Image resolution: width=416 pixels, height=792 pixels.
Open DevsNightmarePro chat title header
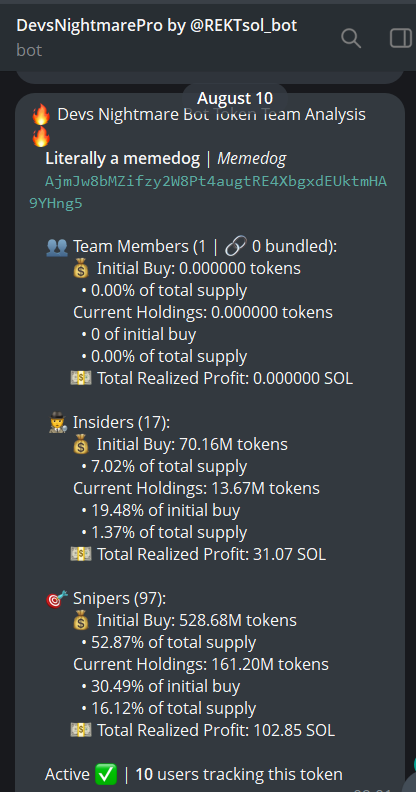[x=157, y=25]
